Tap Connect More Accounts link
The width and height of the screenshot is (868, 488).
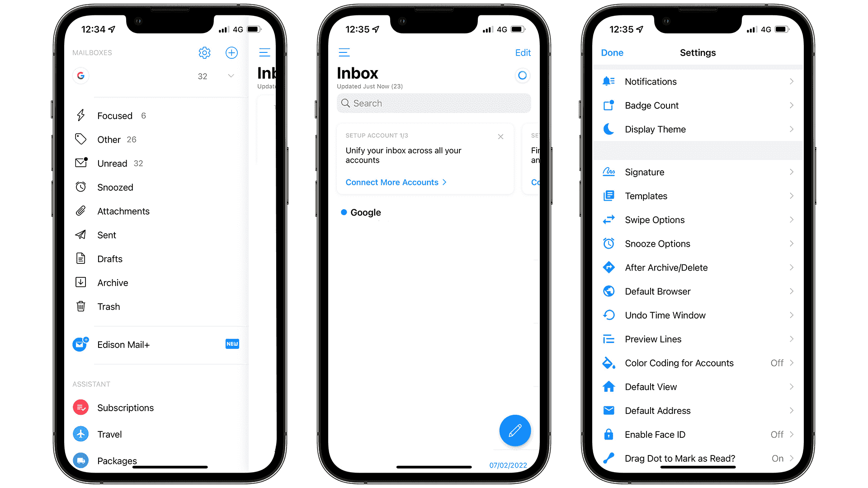(396, 182)
